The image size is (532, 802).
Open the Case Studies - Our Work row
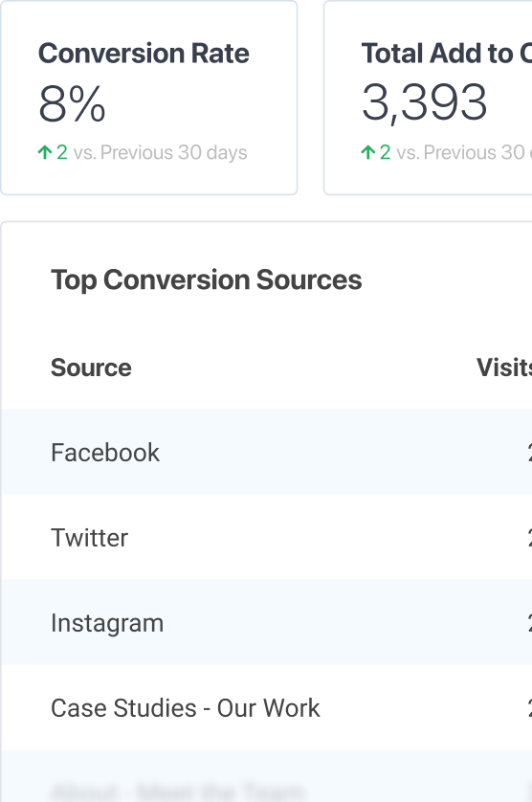266,708
